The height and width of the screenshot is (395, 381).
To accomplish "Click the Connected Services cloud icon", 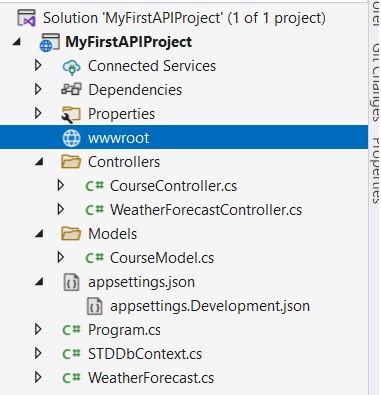I will click(71, 66).
